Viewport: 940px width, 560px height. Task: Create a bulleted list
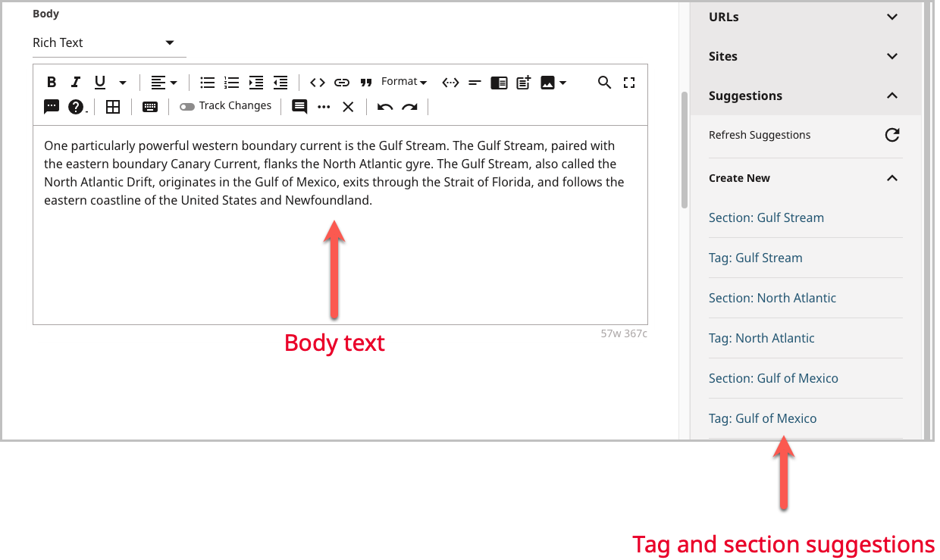pos(207,83)
